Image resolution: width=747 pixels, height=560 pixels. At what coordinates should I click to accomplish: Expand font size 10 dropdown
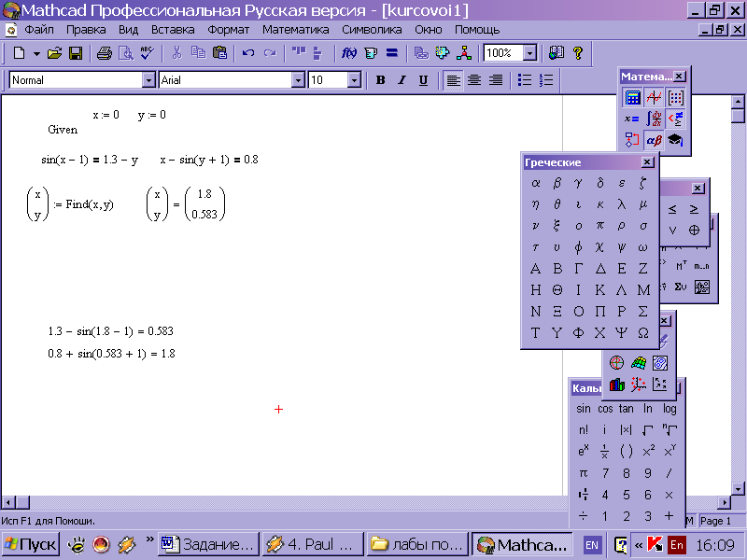(x=354, y=80)
